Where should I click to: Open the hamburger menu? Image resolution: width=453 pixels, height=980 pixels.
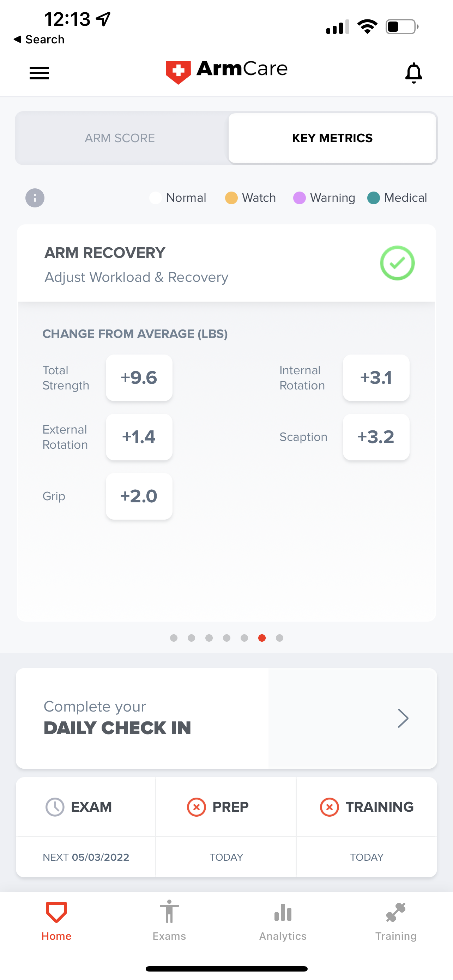39,73
